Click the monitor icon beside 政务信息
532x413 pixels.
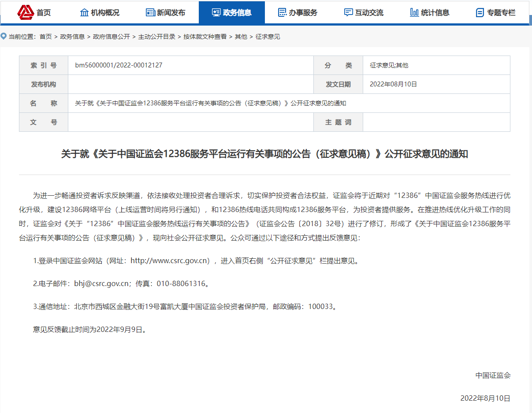[x=216, y=12]
